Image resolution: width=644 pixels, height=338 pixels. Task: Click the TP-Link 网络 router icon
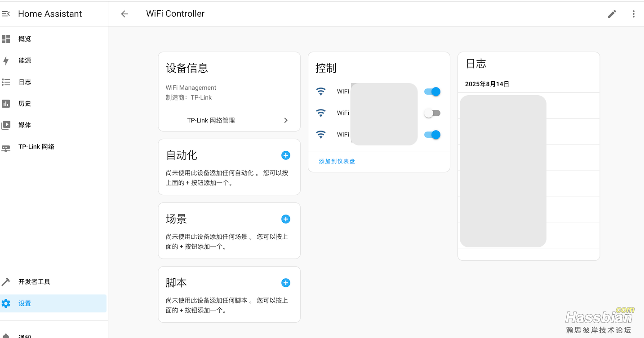click(x=6, y=147)
